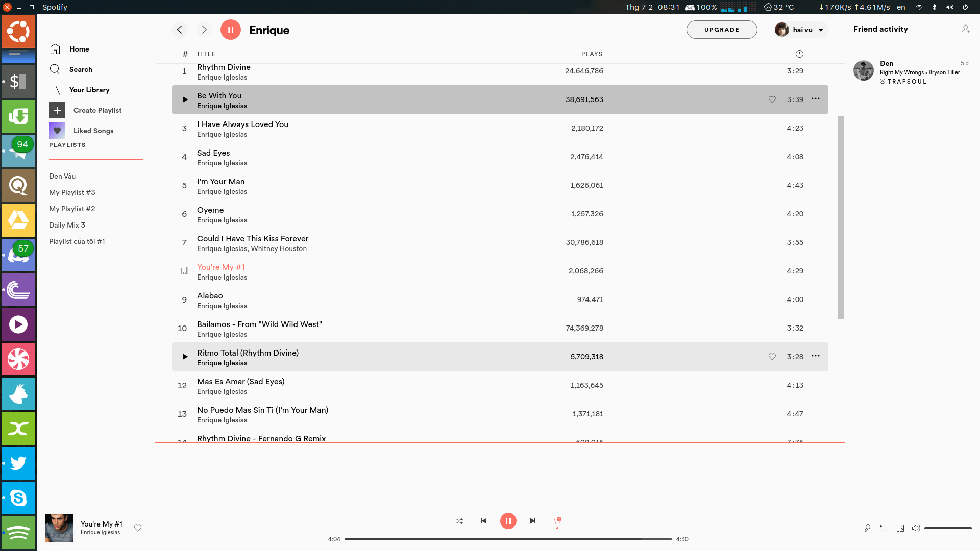Play the track Be With You
The height and width of the screenshot is (551, 980).
185,99
